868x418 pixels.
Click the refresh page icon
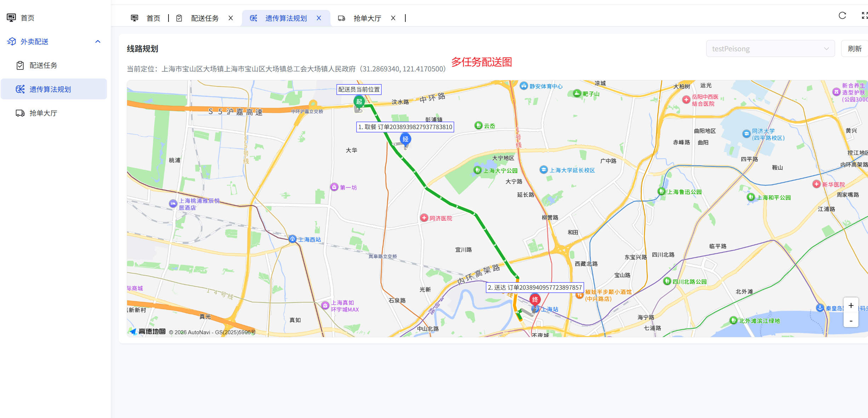(x=842, y=16)
